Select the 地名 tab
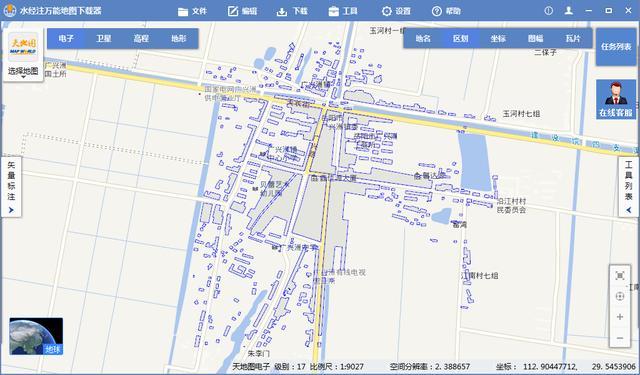 423,38
